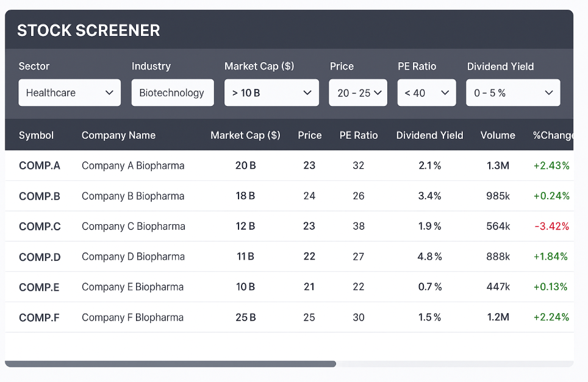Image resolution: width=588 pixels, height=382 pixels.
Task: Expand the Market Cap filter dropdown
Action: (271, 93)
